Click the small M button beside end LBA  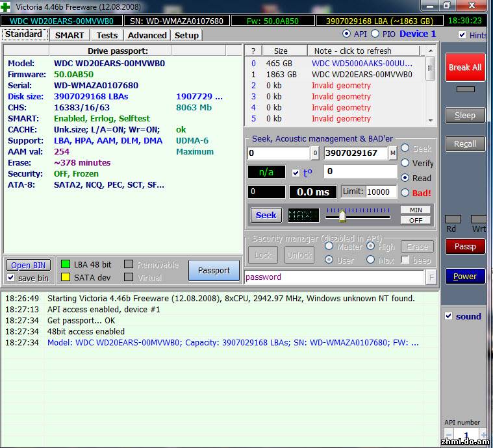393,153
